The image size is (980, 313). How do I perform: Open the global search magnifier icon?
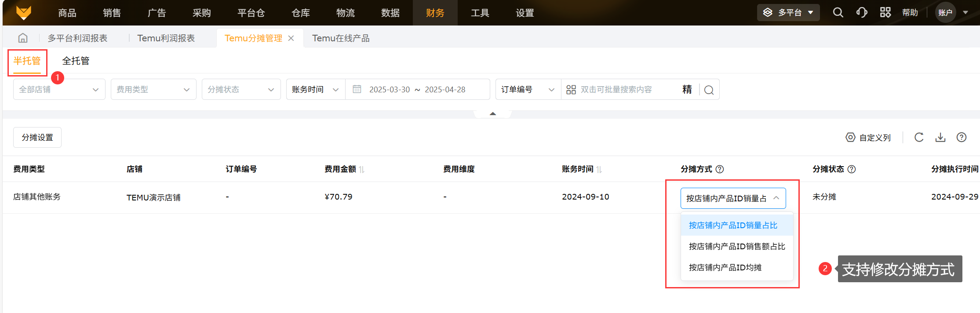coord(838,12)
